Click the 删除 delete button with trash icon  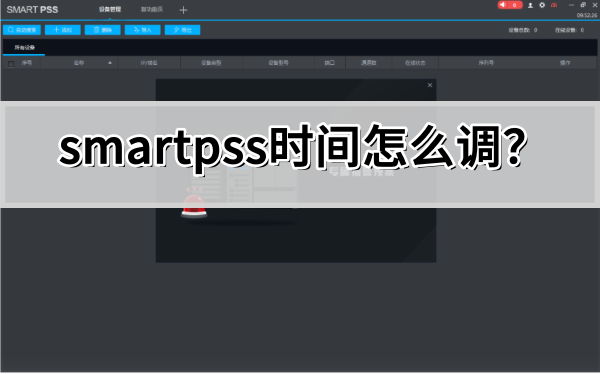coord(103,30)
